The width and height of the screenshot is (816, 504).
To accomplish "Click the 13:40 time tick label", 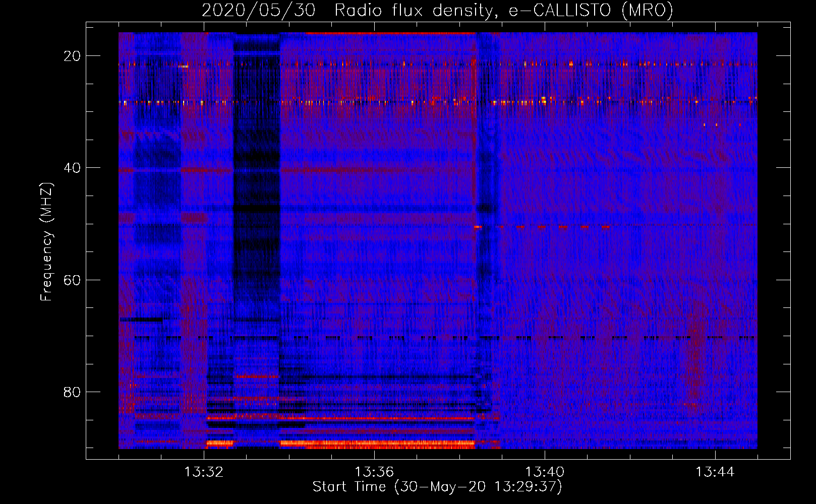I will [x=545, y=472].
